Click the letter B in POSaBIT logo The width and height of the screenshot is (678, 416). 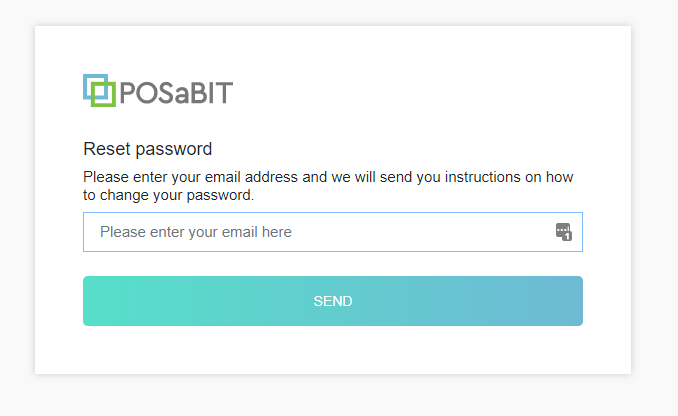[x=198, y=93]
